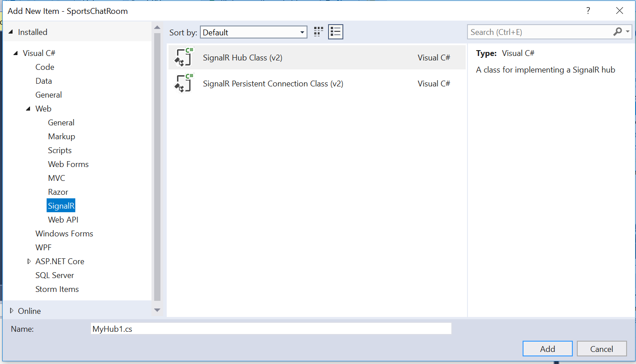Switch to medium icons list view

point(336,32)
